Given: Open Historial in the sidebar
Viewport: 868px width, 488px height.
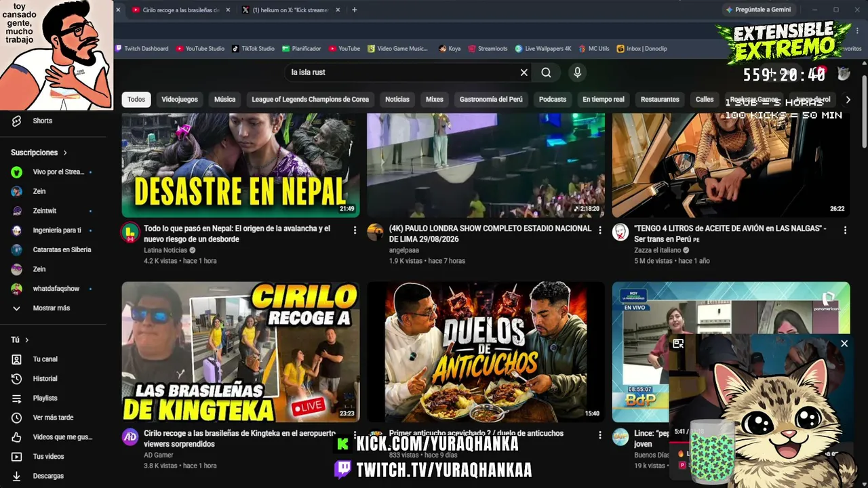Looking at the screenshot, I should pos(45,379).
